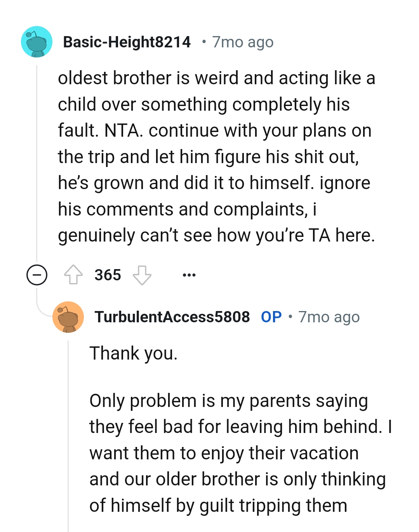Click TurbulentAccess5808's orange snoo avatar
Screen dimensions: 419x532
click(x=69, y=316)
